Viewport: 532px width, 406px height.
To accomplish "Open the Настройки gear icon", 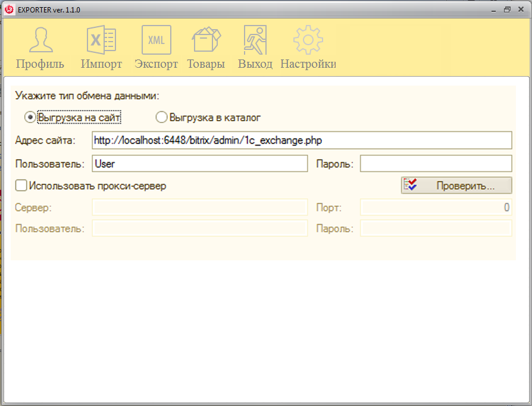I will 308,40.
